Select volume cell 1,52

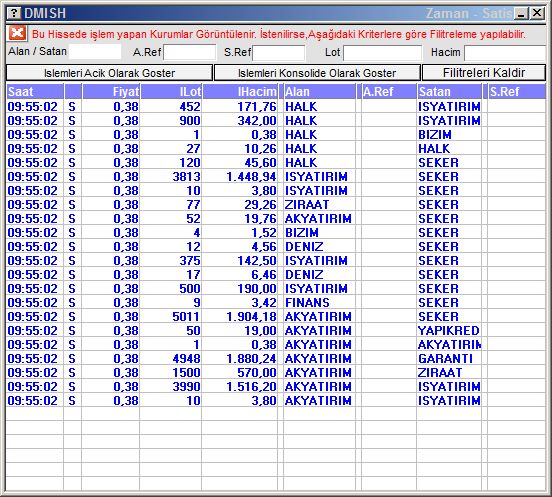264,233
